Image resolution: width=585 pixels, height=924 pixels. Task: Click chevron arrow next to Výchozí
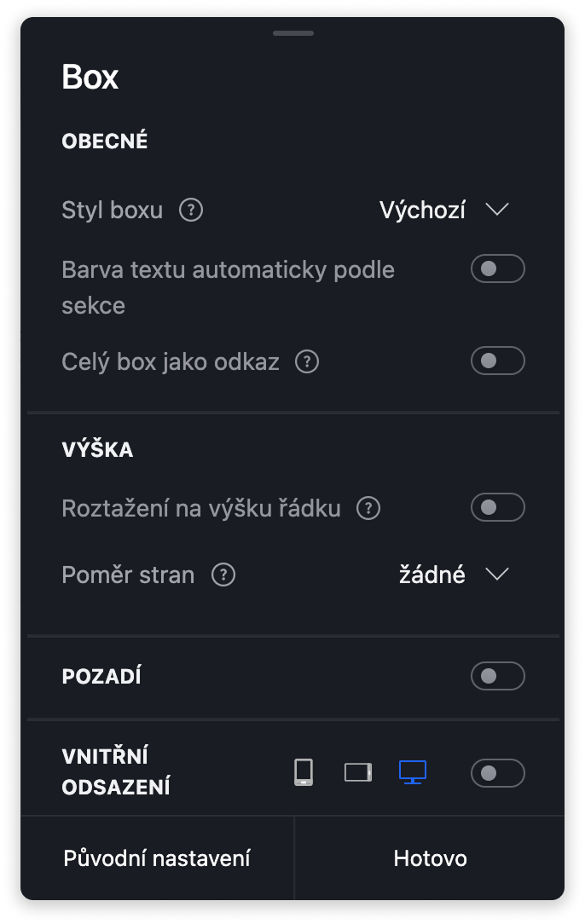tap(496, 210)
